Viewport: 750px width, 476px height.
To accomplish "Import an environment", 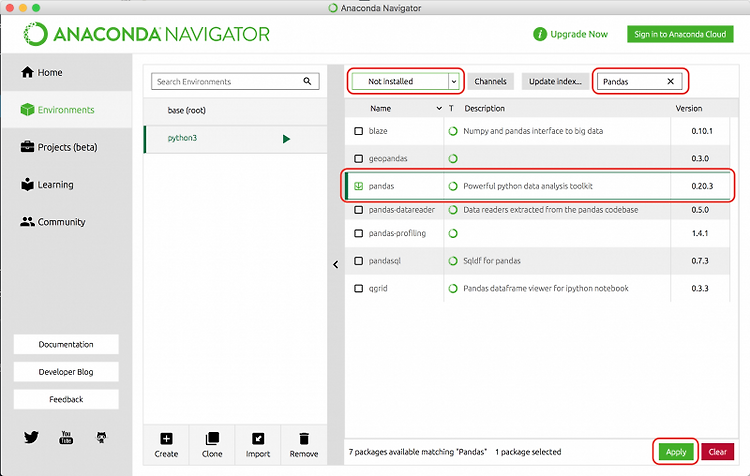I will [258, 445].
